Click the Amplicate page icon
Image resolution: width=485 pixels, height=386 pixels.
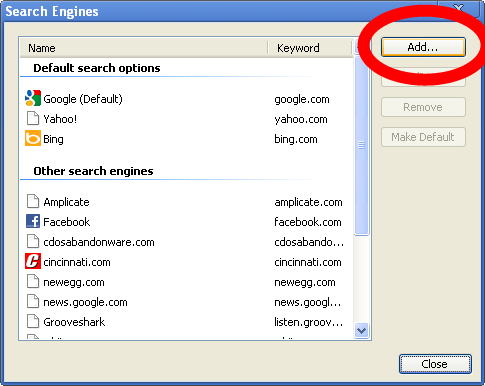(33, 201)
